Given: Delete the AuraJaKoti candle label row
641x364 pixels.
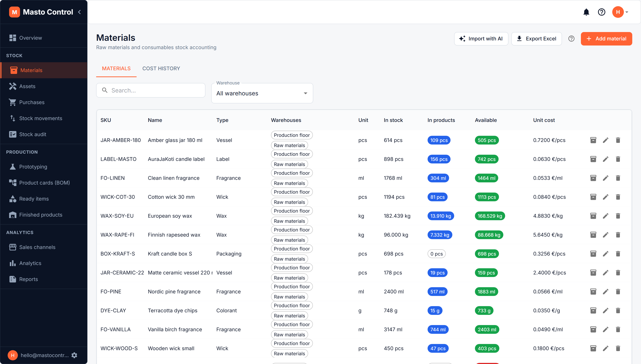Looking at the screenshot, I should [618, 159].
